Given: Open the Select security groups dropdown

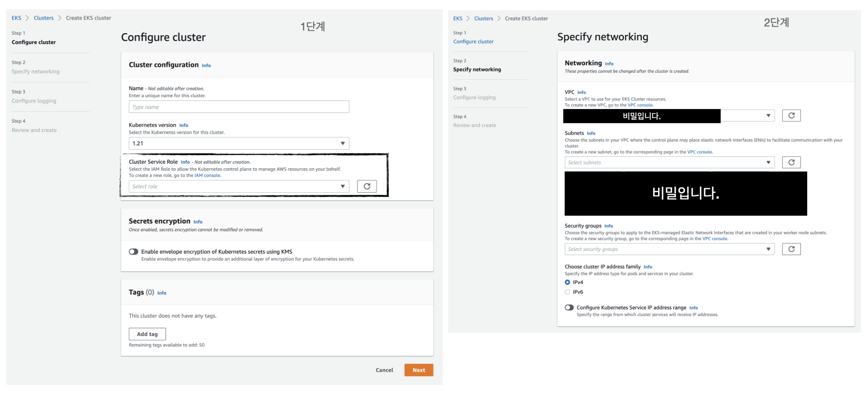Looking at the screenshot, I should pos(669,249).
